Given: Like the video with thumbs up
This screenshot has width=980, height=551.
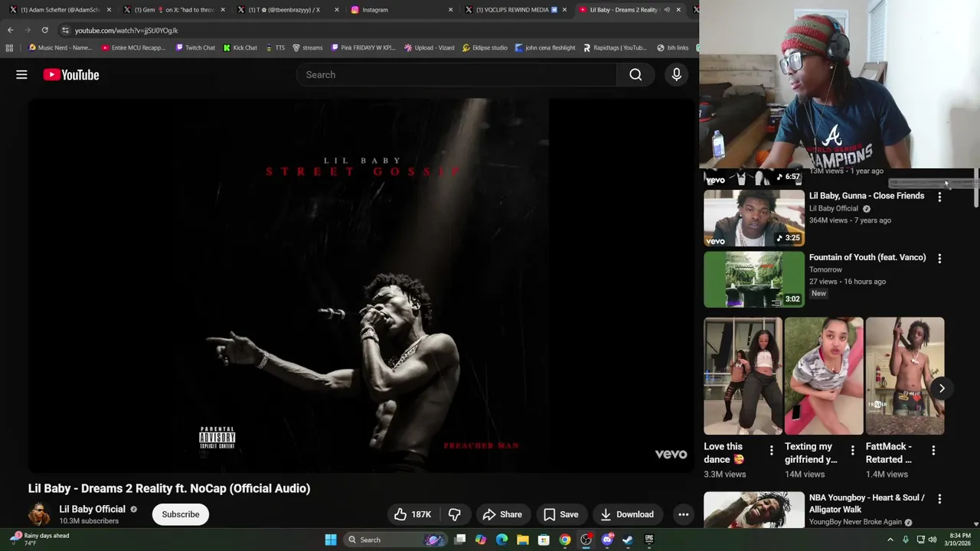Looking at the screenshot, I should tap(412, 514).
